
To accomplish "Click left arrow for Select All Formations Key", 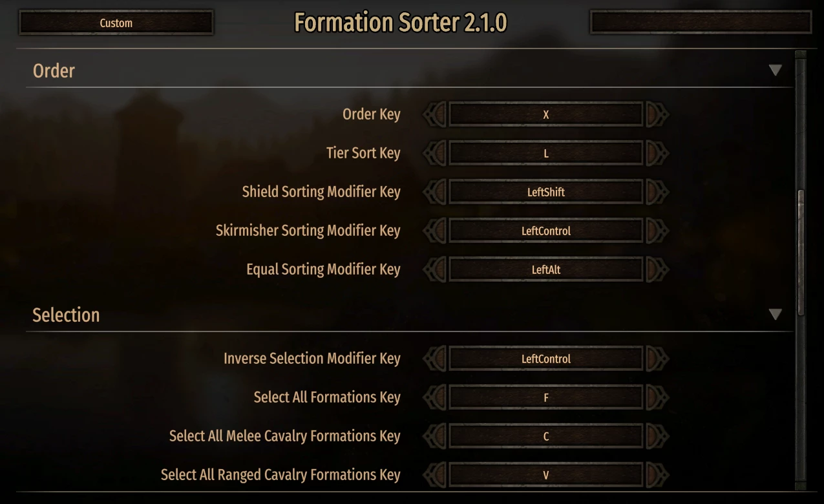I will click(x=435, y=398).
